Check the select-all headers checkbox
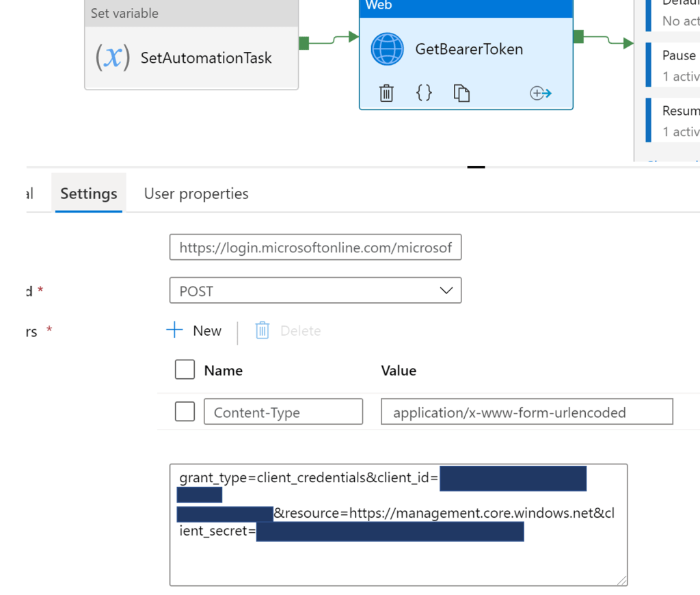The width and height of the screenshot is (700, 595). [185, 370]
